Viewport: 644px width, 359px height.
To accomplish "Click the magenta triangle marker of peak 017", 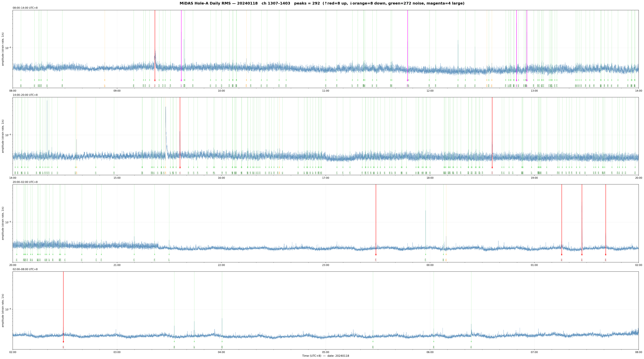I will 181,80.
